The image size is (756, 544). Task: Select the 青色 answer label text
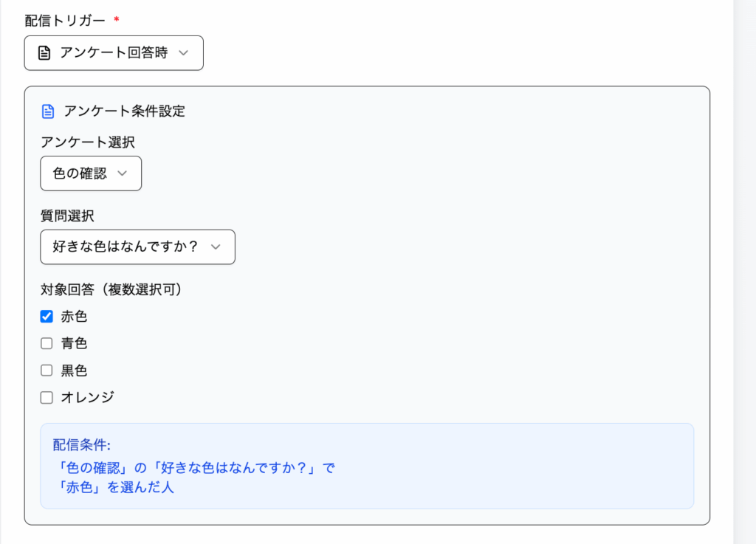point(74,343)
